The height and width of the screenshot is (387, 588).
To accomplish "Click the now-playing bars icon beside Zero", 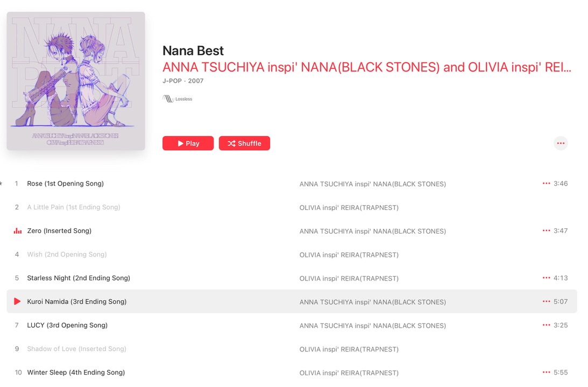I will tap(17, 231).
